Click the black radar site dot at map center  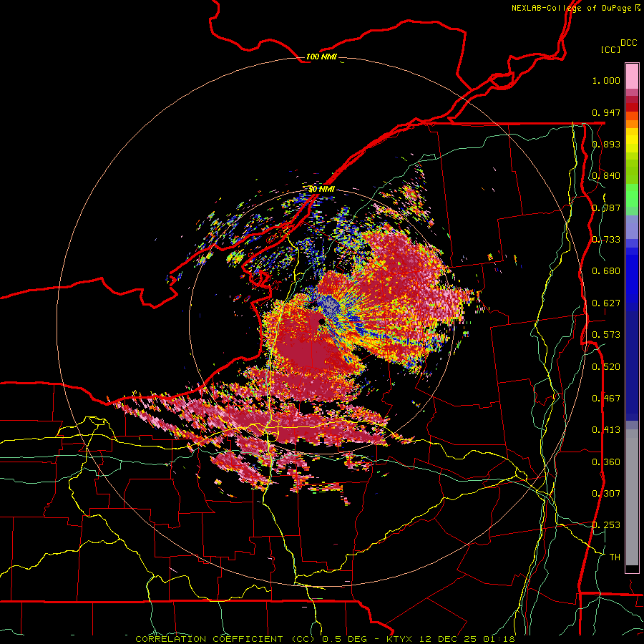pos(321,321)
